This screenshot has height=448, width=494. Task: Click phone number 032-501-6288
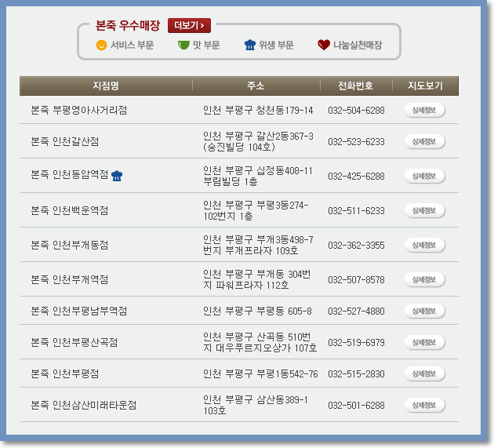click(x=356, y=405)
